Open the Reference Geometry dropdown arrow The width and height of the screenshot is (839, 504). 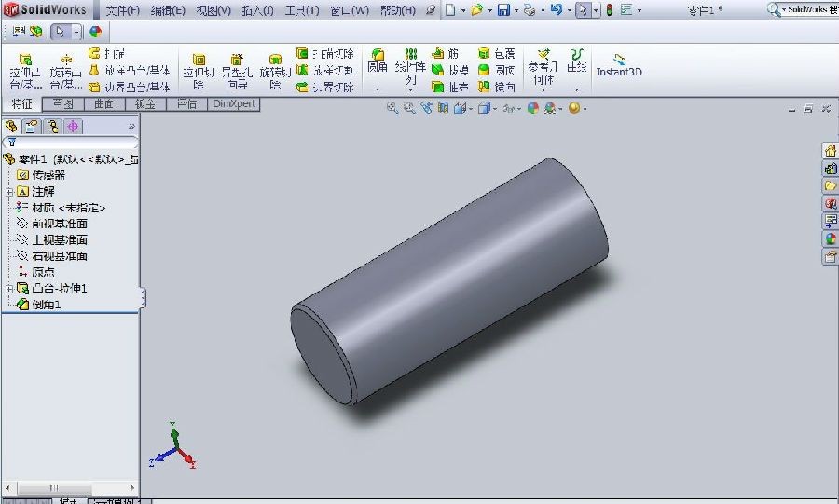(x=543, y=89)
